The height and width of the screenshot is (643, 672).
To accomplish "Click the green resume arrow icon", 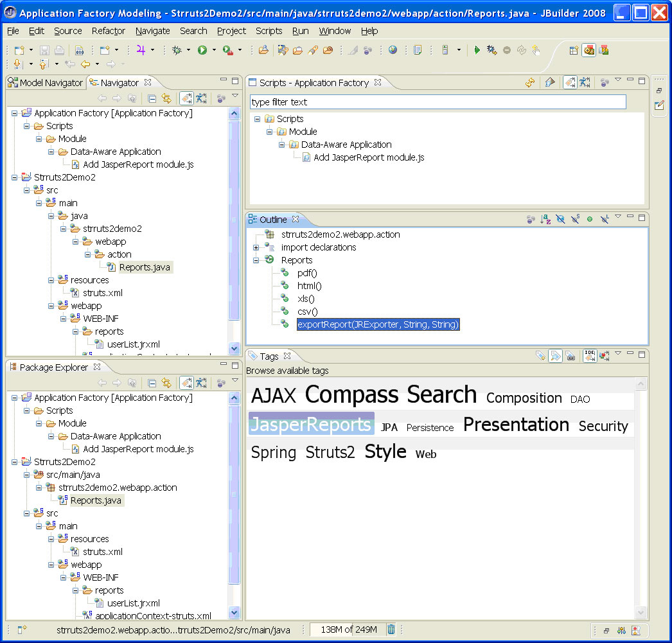I will click(477, 50).
